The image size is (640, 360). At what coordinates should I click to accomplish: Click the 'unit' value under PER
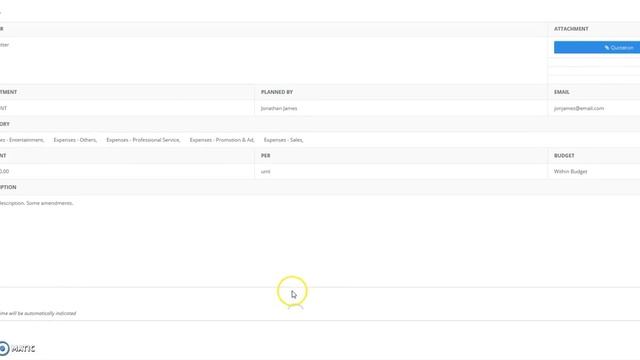tap(265, 171)
